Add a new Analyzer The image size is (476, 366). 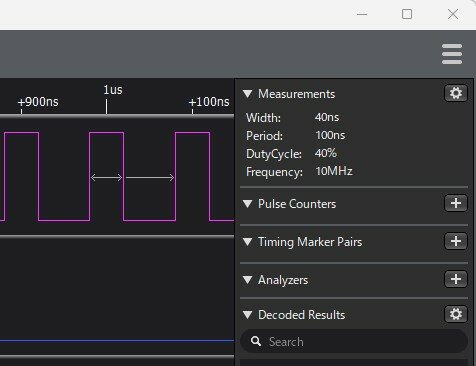[456, 279]
